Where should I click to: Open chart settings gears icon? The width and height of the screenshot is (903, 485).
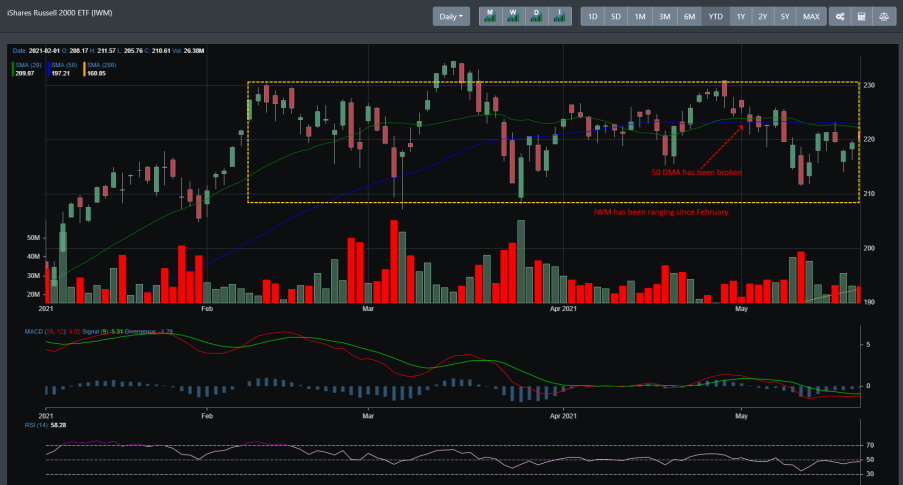click(840, 17)
